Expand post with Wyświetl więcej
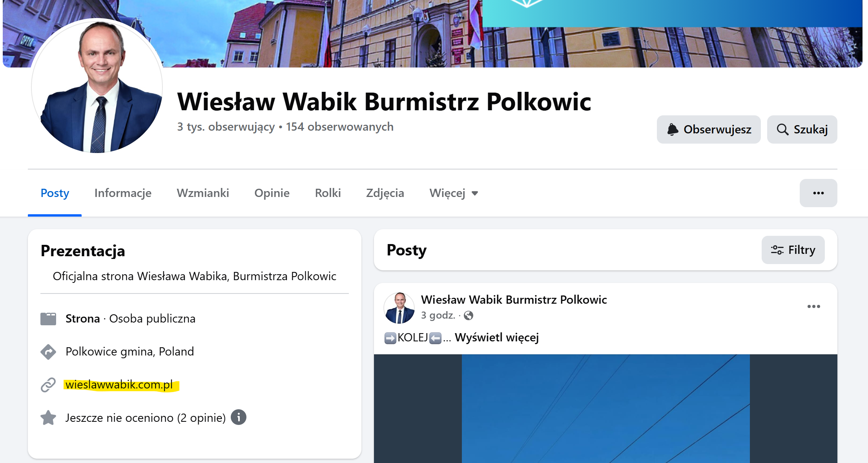Screen dimensions: 868x463 pyautogui.click(x=496, y=337)
